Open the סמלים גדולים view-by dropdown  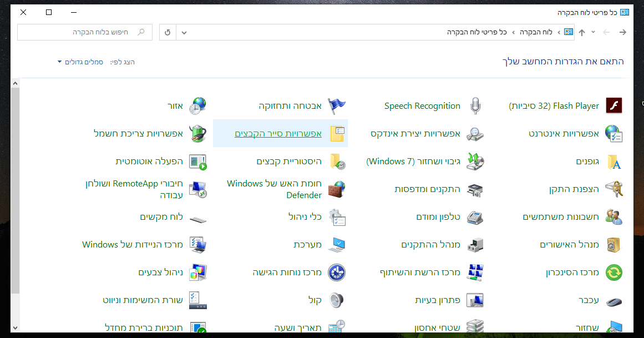coord(80,62)
